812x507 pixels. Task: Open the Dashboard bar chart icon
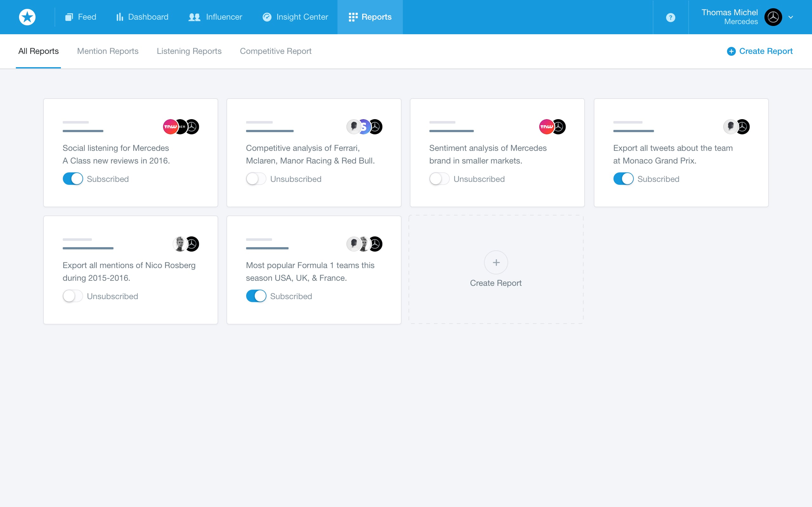click(120, 17)
